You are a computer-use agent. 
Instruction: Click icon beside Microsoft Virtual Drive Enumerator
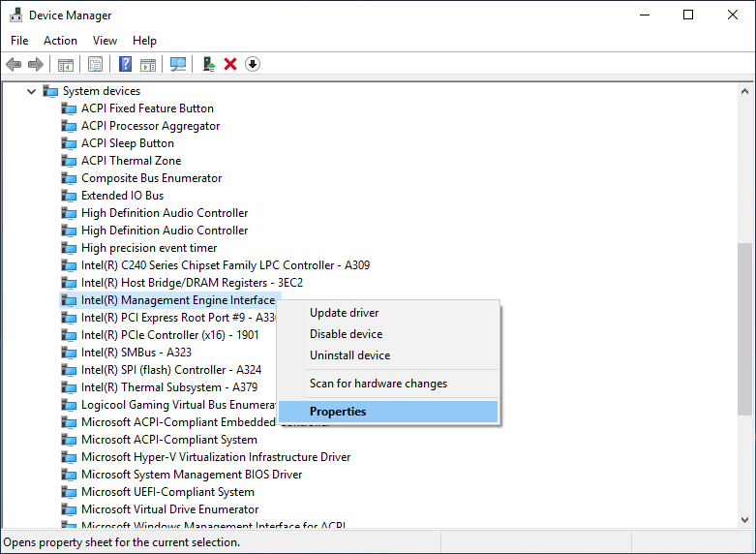tap(69, 509)
